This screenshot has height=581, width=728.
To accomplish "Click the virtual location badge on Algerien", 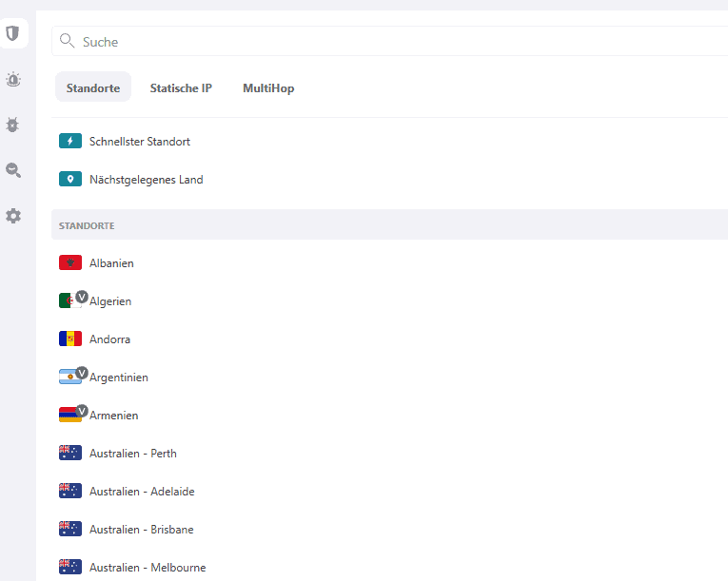I will click(x=82, y=297).
